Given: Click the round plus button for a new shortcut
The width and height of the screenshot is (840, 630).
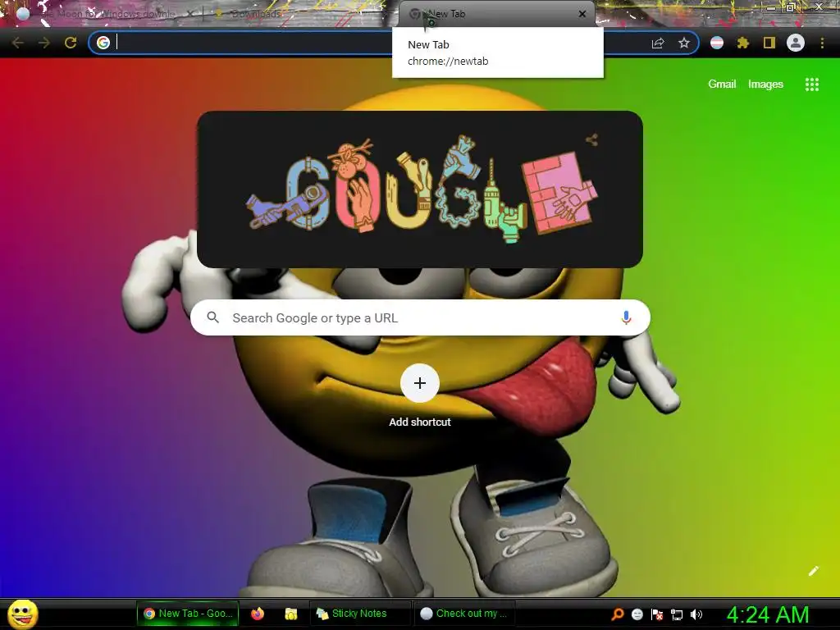Looking at the screenshot, I should (420, 383).
